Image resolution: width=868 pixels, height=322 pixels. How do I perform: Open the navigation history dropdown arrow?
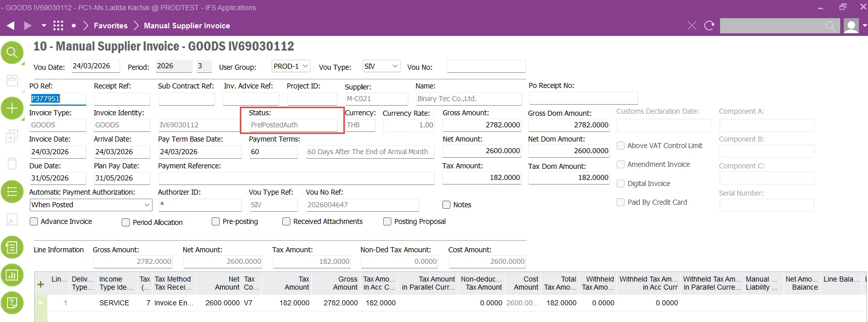[x=44, y=25]
